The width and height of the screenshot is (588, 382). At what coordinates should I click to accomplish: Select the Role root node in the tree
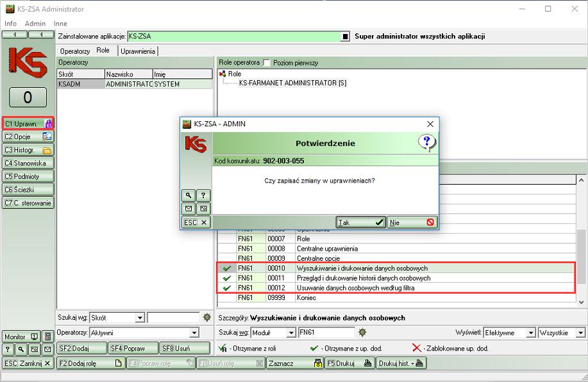point(235,74)
